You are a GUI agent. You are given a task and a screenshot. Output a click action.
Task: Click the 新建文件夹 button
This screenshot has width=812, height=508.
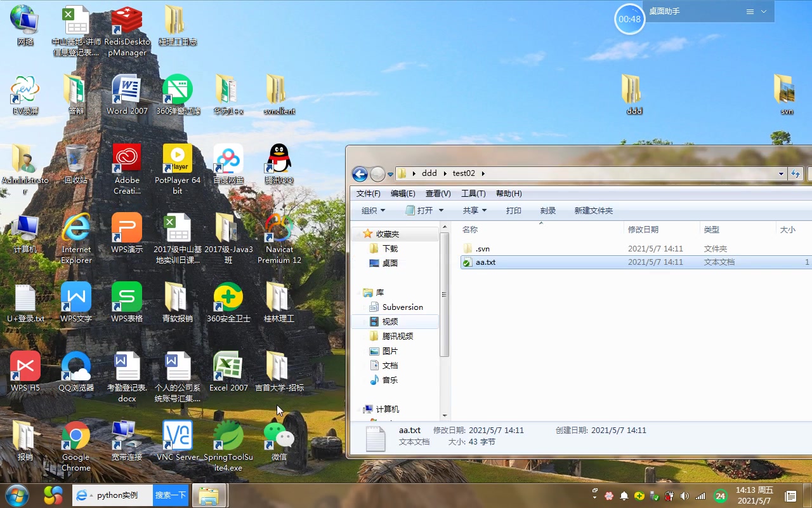point(594,210)
